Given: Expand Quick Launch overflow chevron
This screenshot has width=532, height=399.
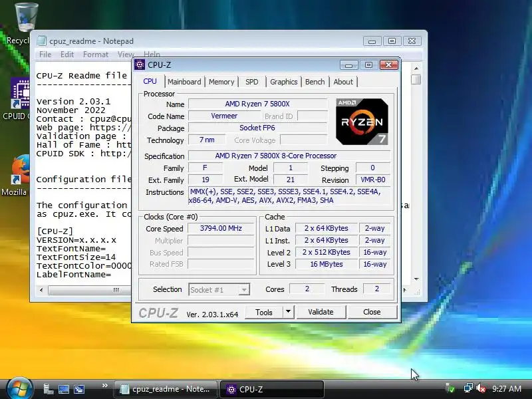Looking at the screenshot, I should click(105, 385).
